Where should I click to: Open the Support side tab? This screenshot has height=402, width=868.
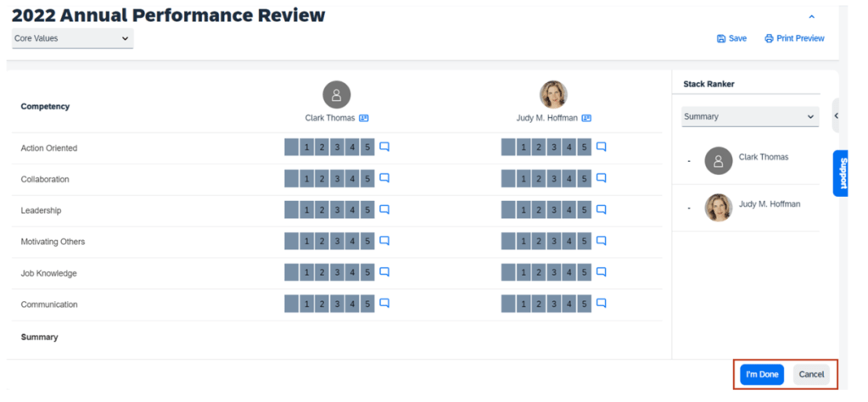click(x=842, y=173)
